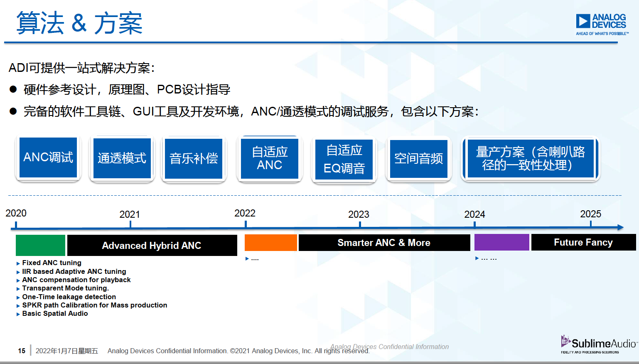The image size is (639, 364).
Task: Click the purple timeline block
Action: point(501,242)
